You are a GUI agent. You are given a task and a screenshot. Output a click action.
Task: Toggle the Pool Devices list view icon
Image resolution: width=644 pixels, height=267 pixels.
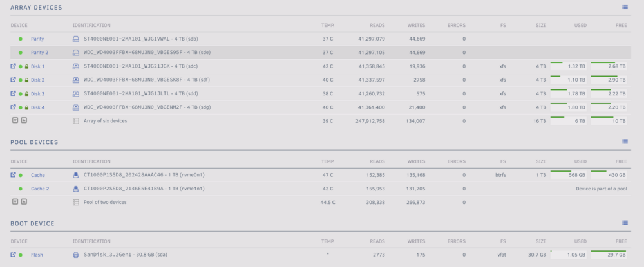(625, 142)
